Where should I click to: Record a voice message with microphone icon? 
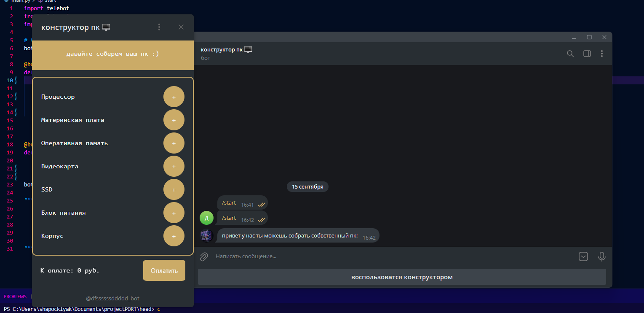(x=602, y=256)
